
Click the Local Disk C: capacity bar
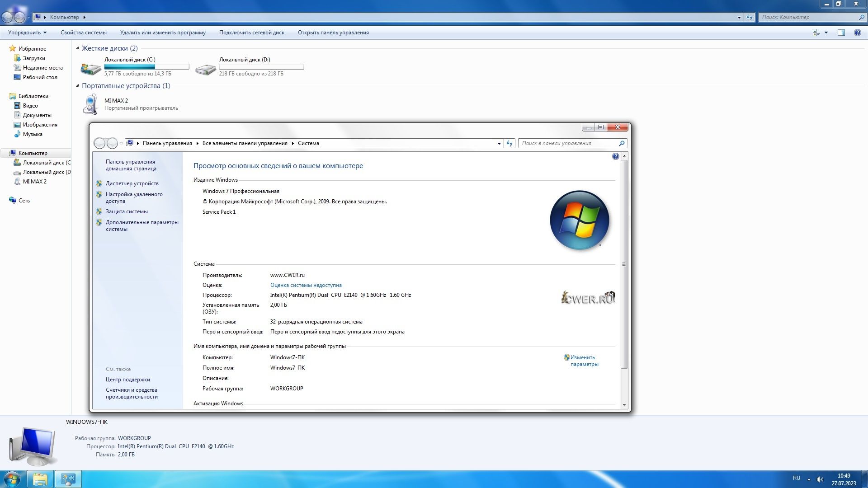coord(146,67)
